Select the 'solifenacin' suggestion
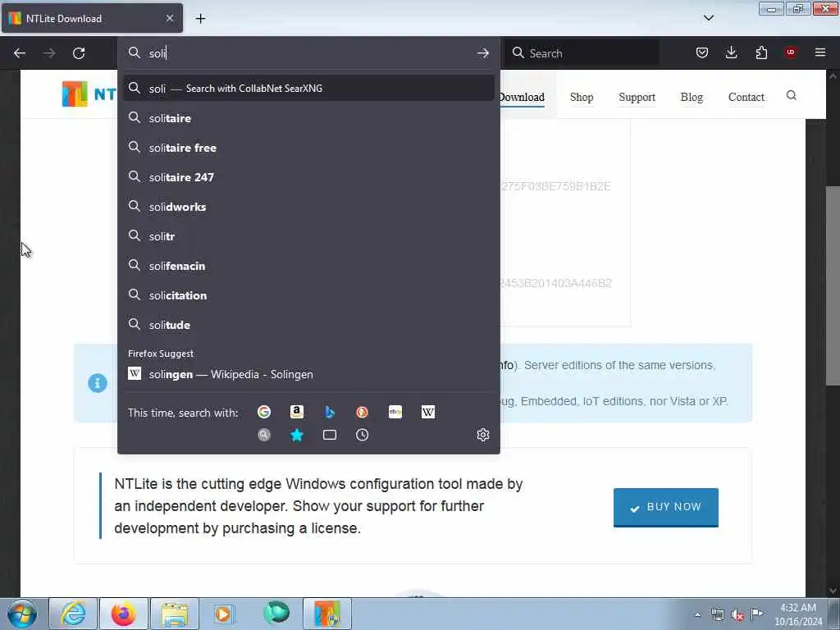The width and height of the screenshot is (840, 630). tap(308, 266)
